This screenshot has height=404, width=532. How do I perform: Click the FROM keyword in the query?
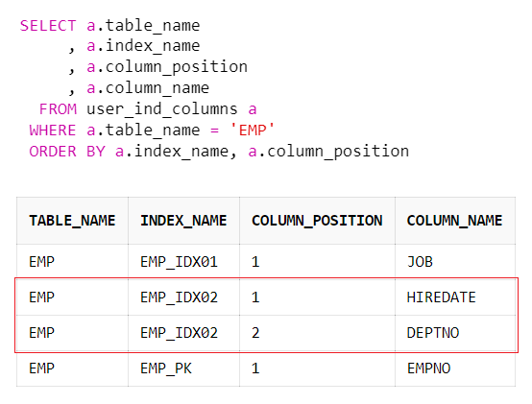58,109
